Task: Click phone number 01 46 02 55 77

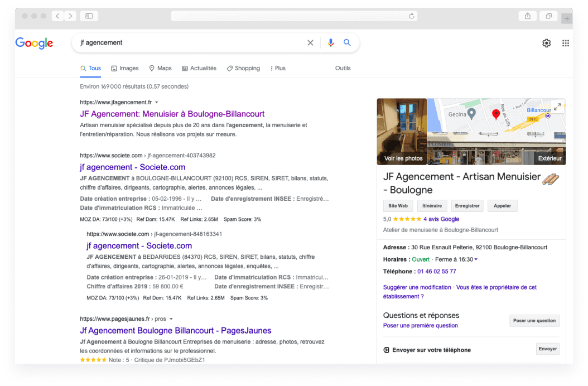Action: pyautogui.click(x=436, y=272)
